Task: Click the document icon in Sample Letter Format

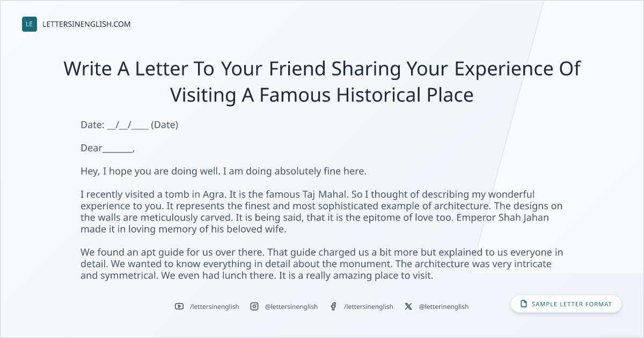Action: (x=524, y=304)
